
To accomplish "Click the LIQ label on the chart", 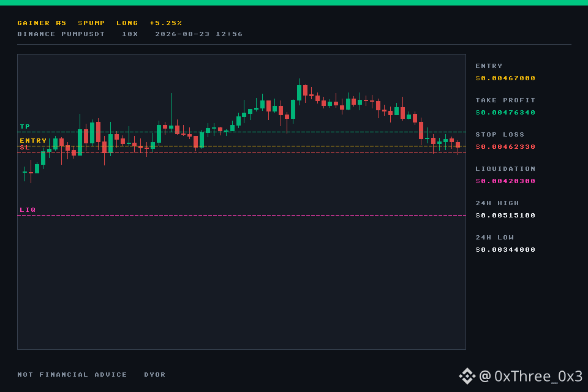I will tap(28, 209).
